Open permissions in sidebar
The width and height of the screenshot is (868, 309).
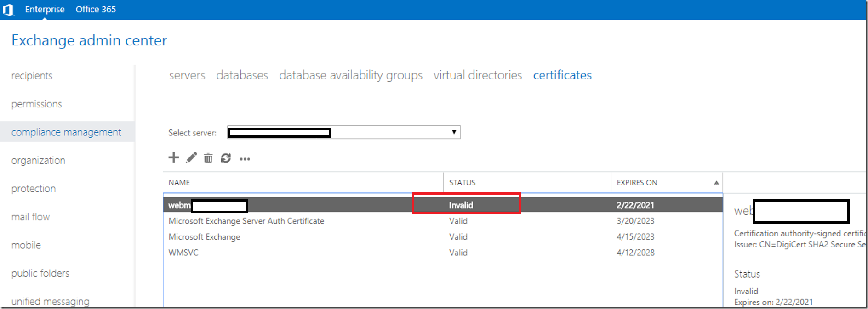36,104
